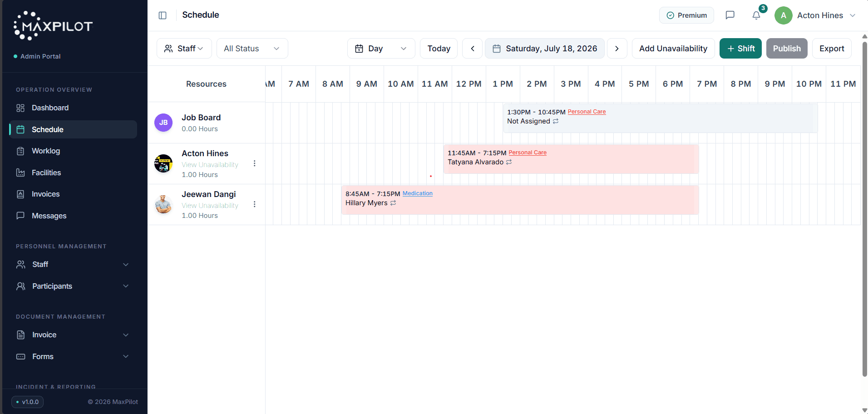Viewport: 868px width, 414px height.
Task: Go to previous day arrow
Action: tap(473, 49)
